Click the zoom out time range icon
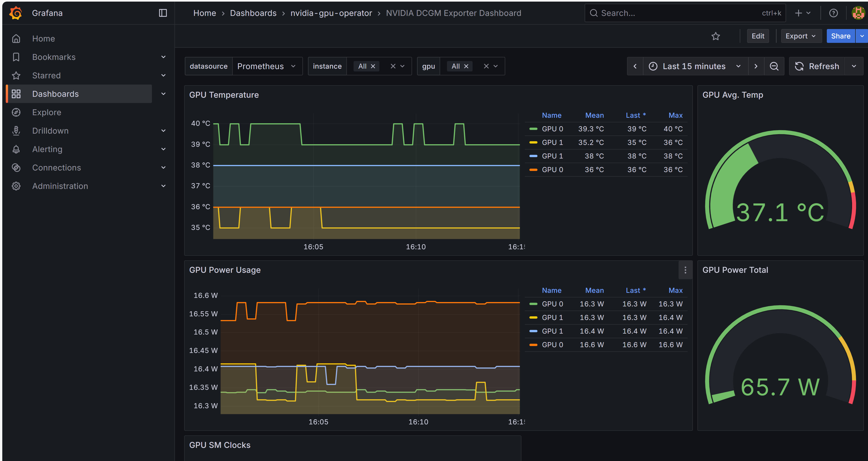This screenshot has height=461, width=868. click(774, 66)
